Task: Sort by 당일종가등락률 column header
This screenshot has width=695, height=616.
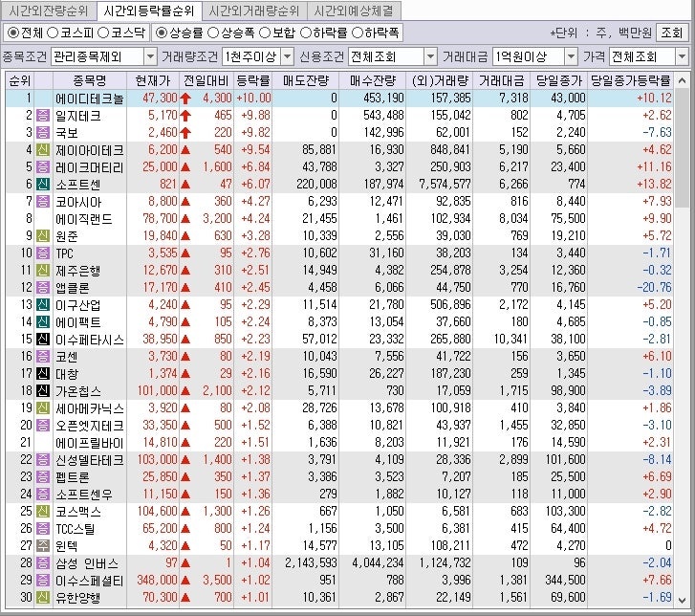Action: tap(630, 80)
